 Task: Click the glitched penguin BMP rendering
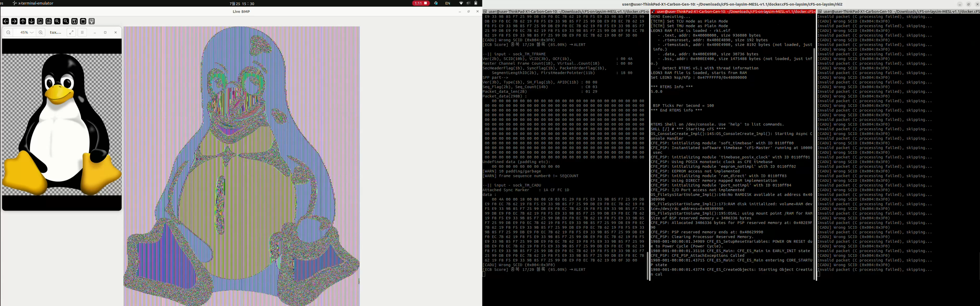pyautogui.click(x=241, y=166)
